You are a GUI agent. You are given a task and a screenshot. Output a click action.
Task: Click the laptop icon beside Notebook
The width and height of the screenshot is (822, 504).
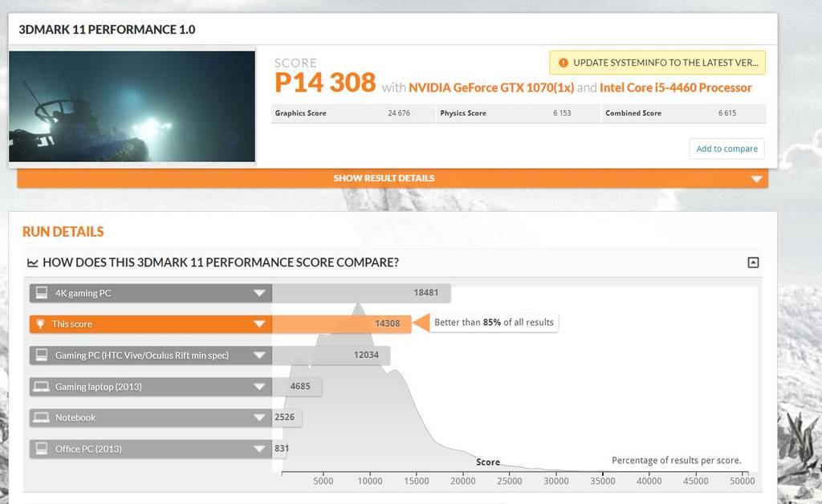coord(42,417)
